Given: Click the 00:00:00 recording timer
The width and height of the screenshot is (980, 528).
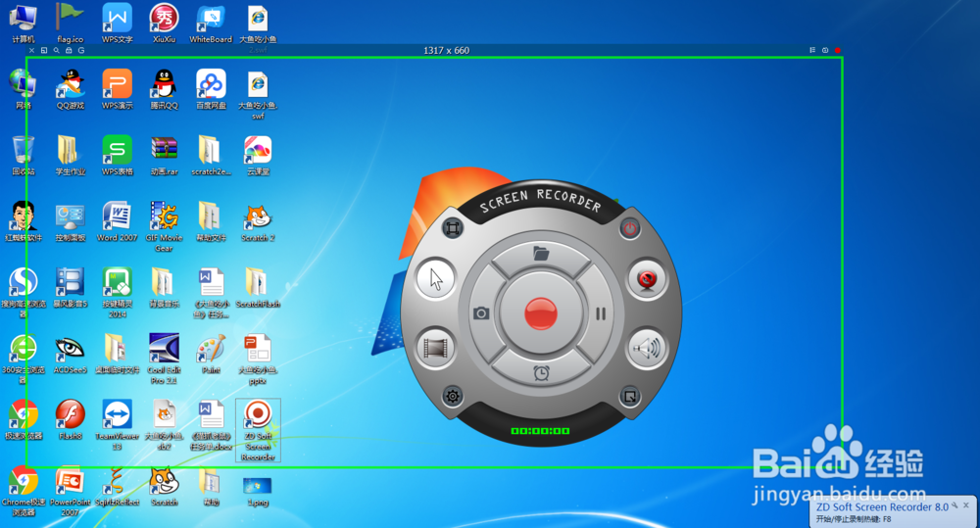Looking at the screenshot, I should pos(541,430).
